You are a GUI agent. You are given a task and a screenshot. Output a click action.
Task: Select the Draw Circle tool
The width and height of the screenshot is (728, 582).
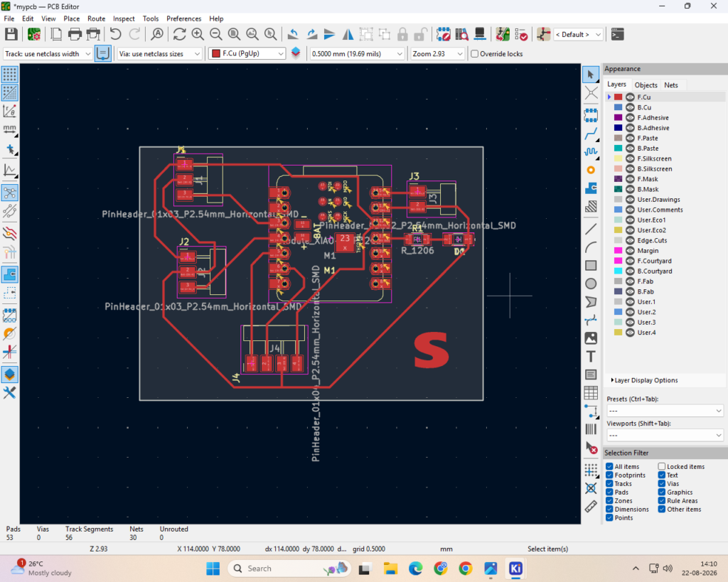pyautogui.click(x=591, y=284)
